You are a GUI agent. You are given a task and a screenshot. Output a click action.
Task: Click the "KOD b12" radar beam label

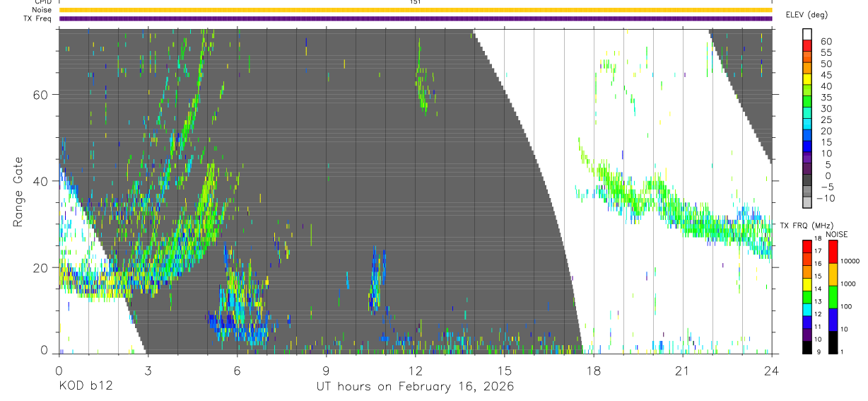tap(85, 387)
